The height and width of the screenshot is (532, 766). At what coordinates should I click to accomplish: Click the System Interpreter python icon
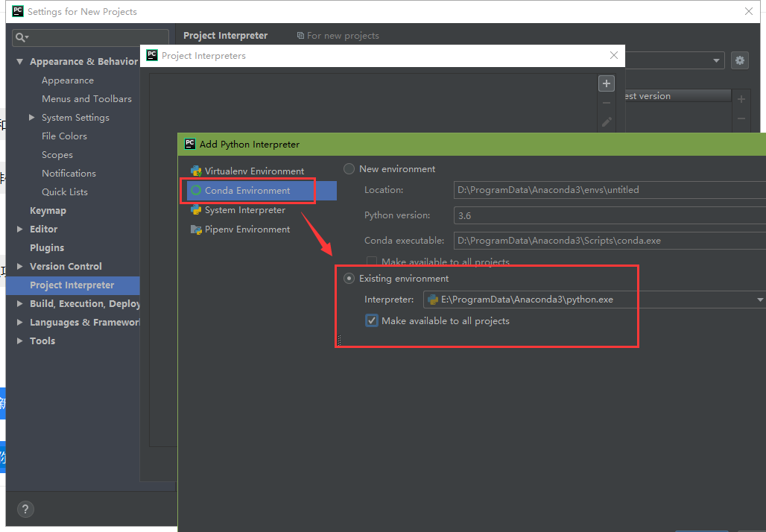tap(196, 210)
